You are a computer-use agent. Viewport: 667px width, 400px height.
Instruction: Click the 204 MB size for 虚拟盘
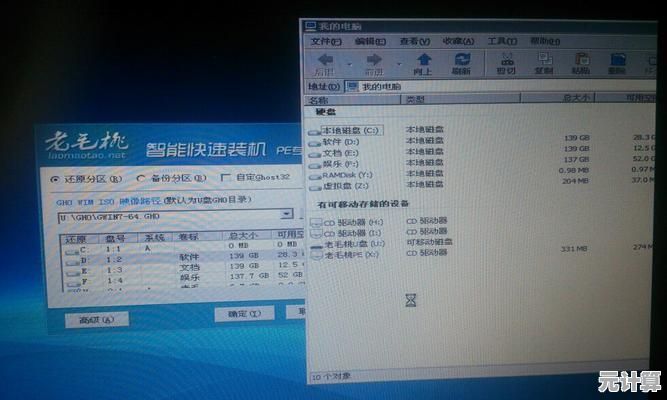[x=575, y=181]
